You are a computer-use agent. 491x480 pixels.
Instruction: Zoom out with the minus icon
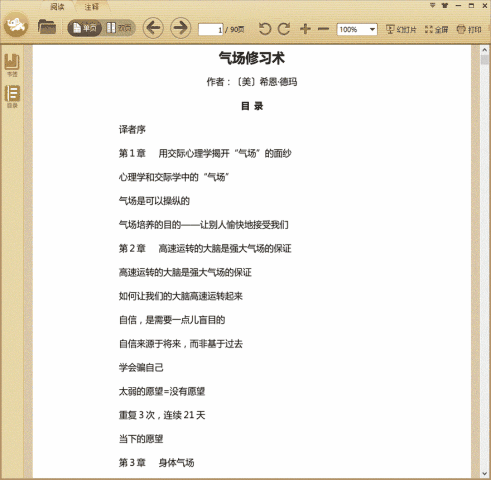pyautogui.click(x=323, y=29)
